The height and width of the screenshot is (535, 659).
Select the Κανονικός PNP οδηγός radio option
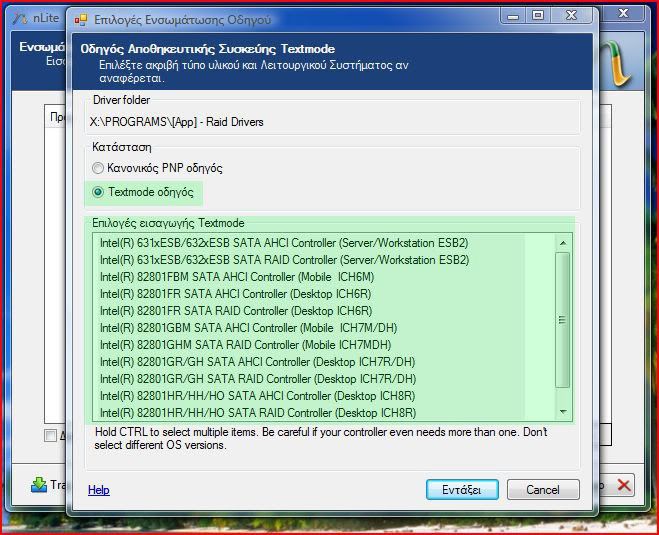[97, 168]
